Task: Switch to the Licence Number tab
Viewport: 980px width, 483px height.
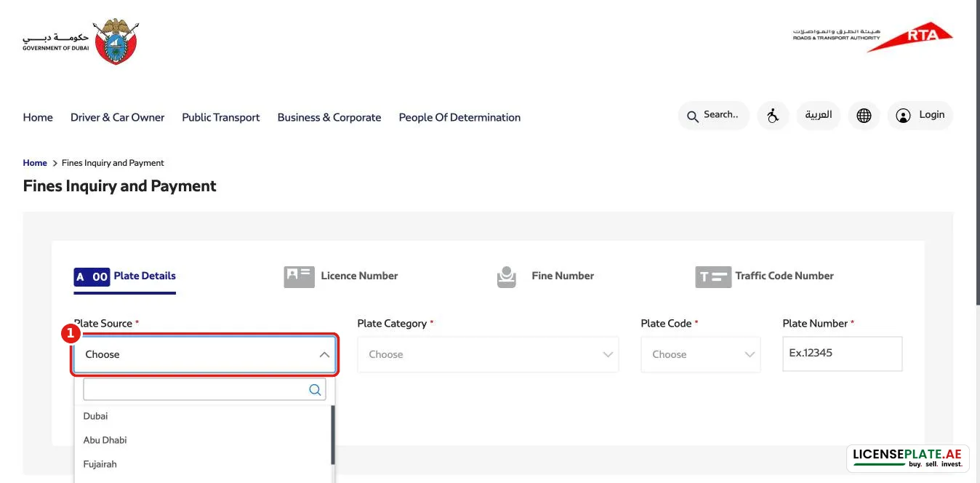Action: pyautogui.click(x=341, y=276)
